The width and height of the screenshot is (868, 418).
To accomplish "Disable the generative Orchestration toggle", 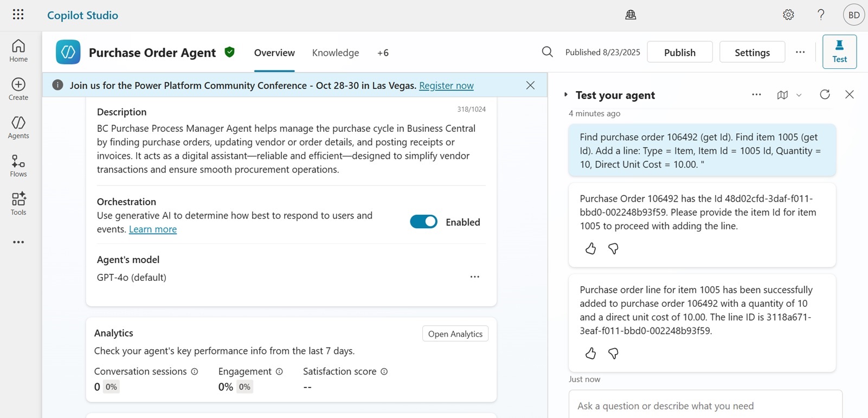I will 423,222.
